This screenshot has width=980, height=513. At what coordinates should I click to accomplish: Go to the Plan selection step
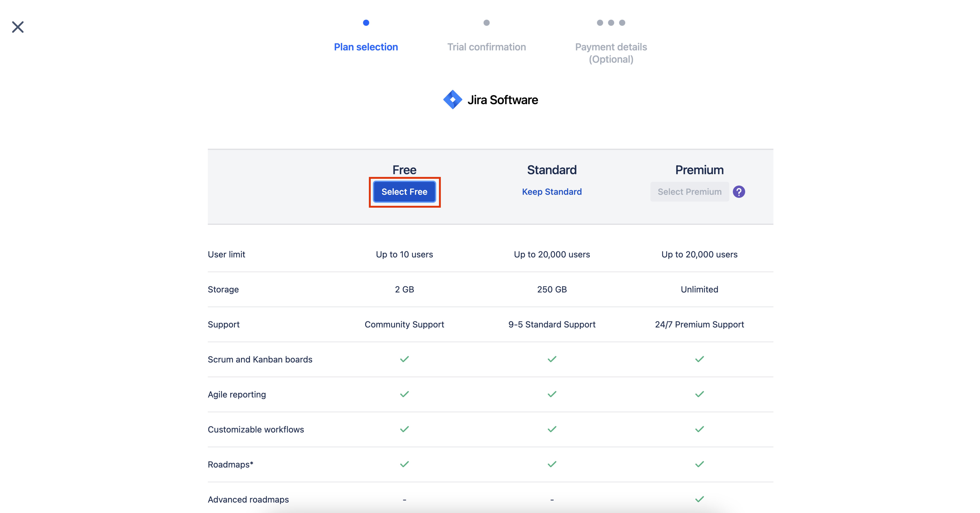[366, 47]
